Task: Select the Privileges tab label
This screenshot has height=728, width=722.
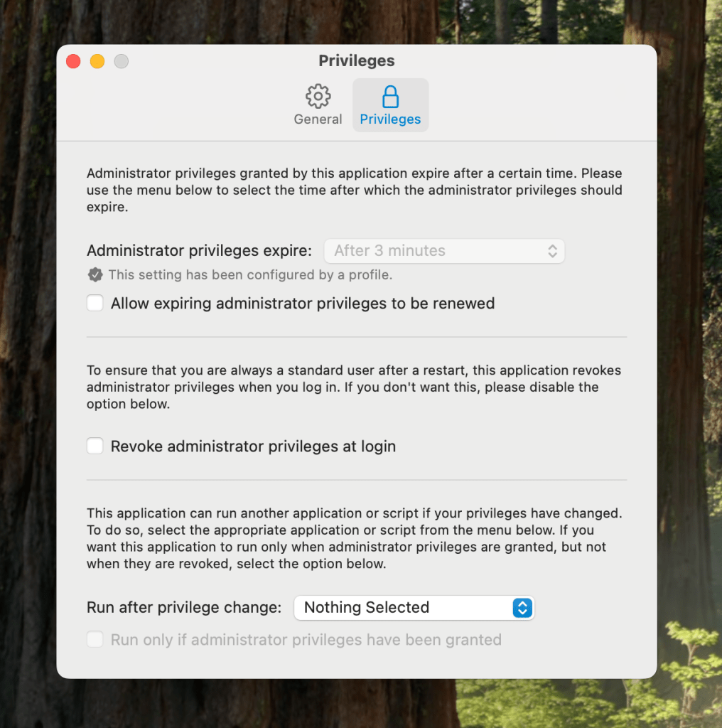Action: (390, 119)
